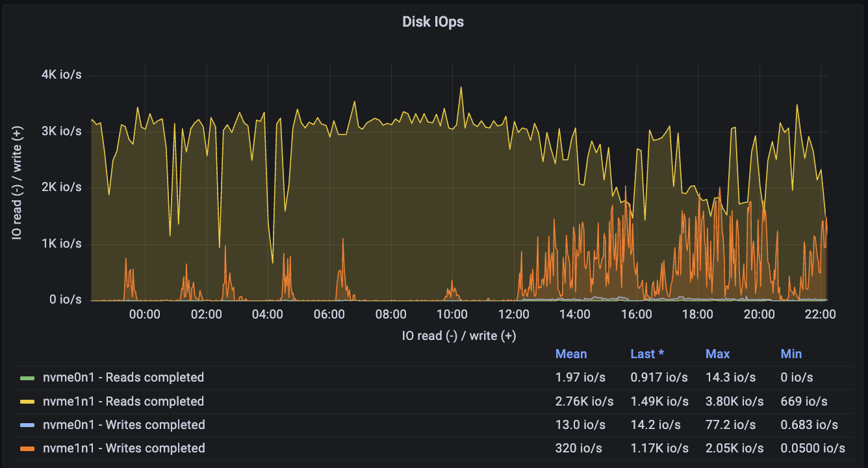The image size is (868, 468).
Task: Sort legend by the Min column header
Action: (x=791, y=354)
